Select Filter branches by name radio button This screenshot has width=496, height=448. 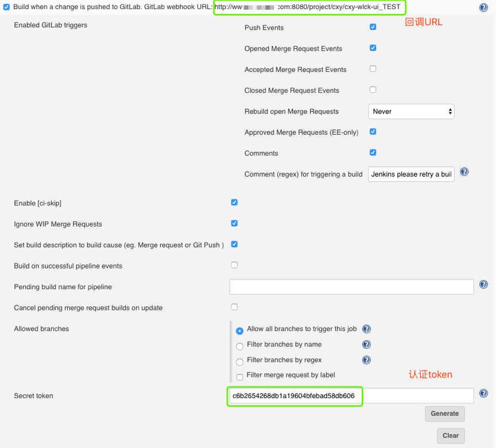(240, 346)
